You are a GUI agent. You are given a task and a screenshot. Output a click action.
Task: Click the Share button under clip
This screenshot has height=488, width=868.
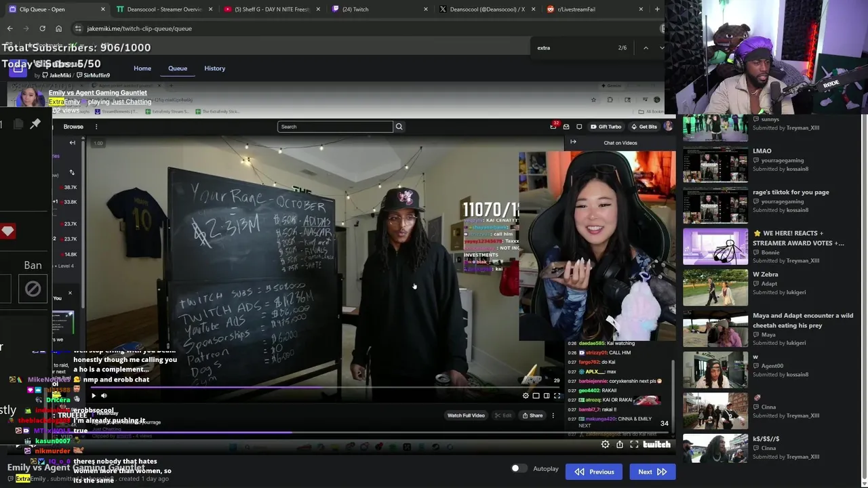pyautogui.click(x=532, y=415)
